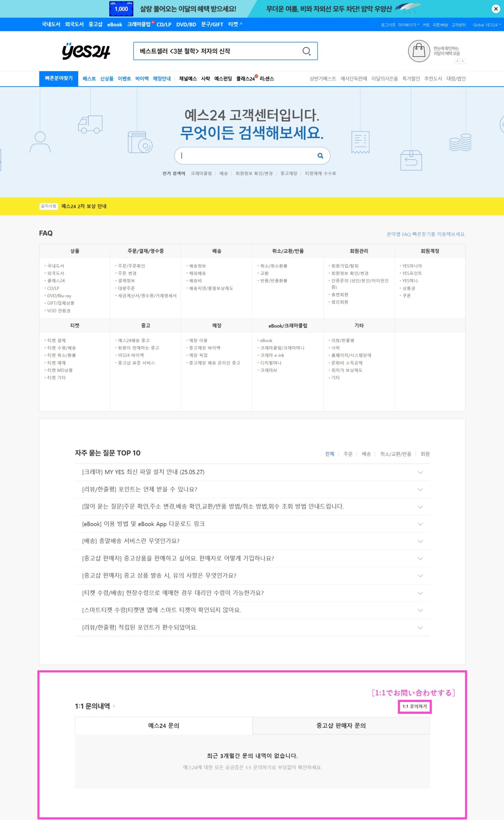Open eBook in top navigation
Viewport: 504px width, 820px height.
[x=115, y=24]
